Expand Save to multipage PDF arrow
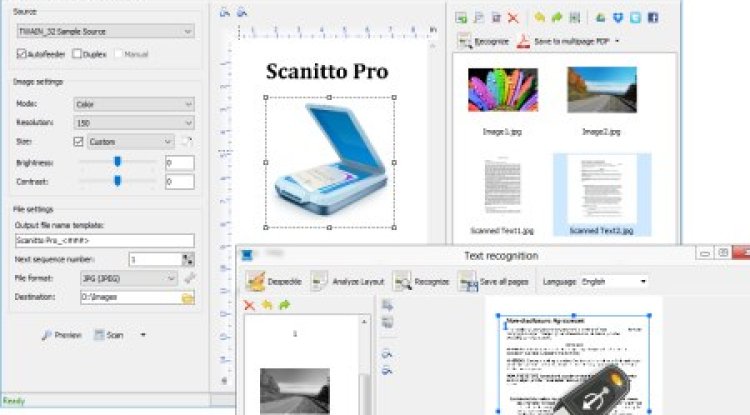The height and width of the screenshot is (415, 750). 617,42
